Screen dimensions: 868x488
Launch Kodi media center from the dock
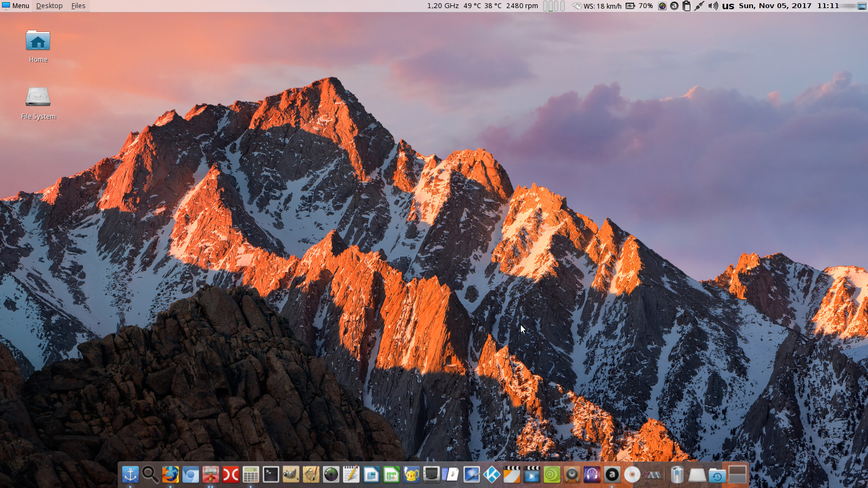pos(492,475)
